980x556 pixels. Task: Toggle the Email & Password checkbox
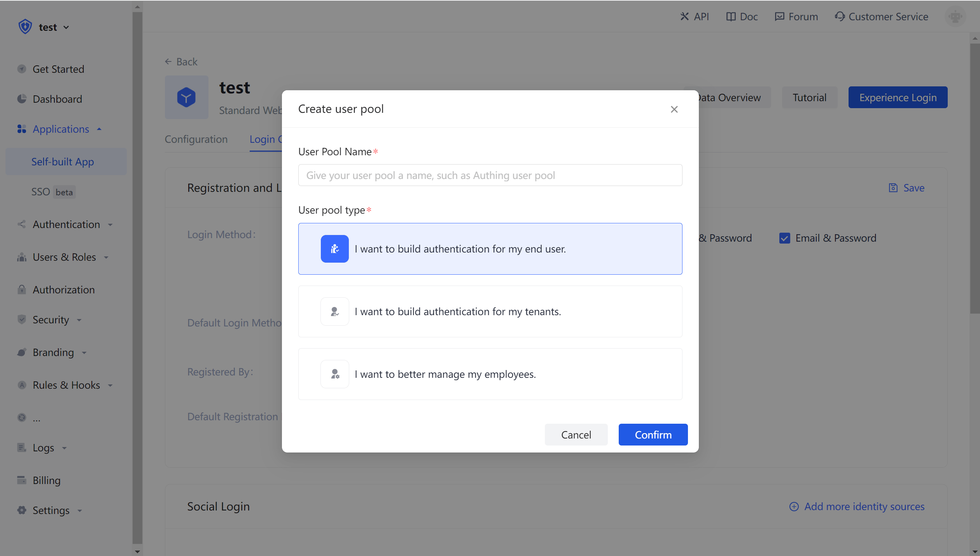[785, 238]
